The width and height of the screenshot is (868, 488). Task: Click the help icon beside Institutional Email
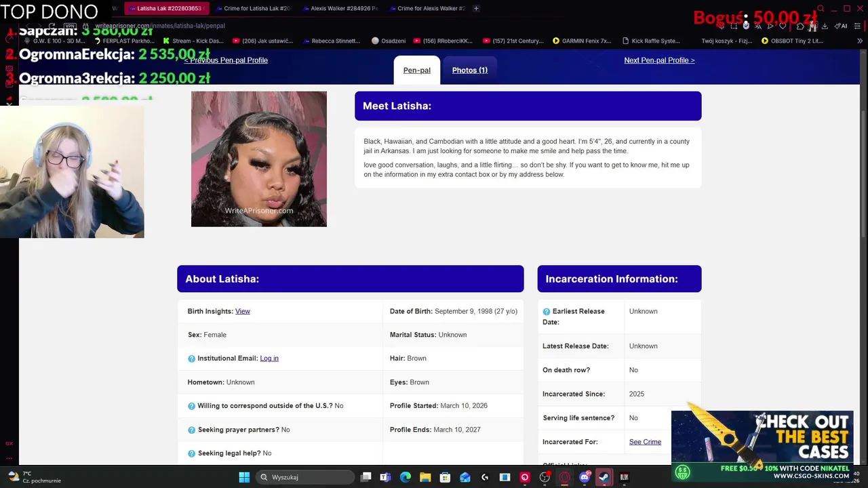tap(191, 359)
